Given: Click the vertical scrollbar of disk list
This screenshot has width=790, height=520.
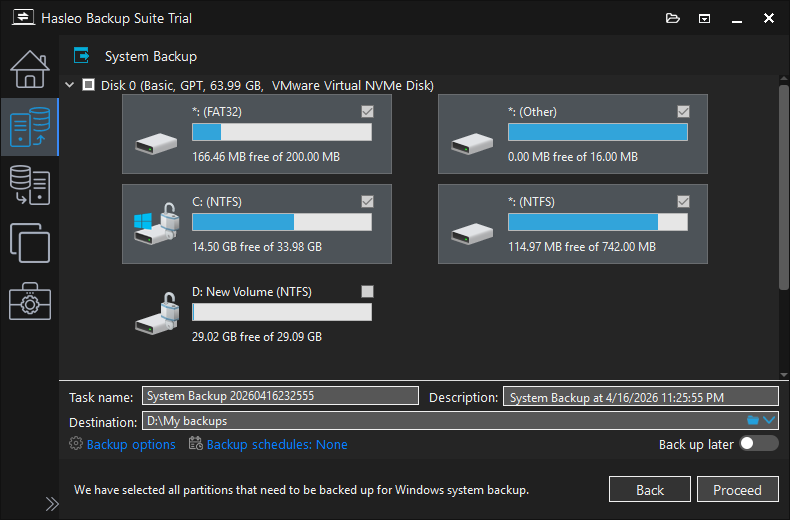Looking at the screenshot, I should (x=783, y=187).
